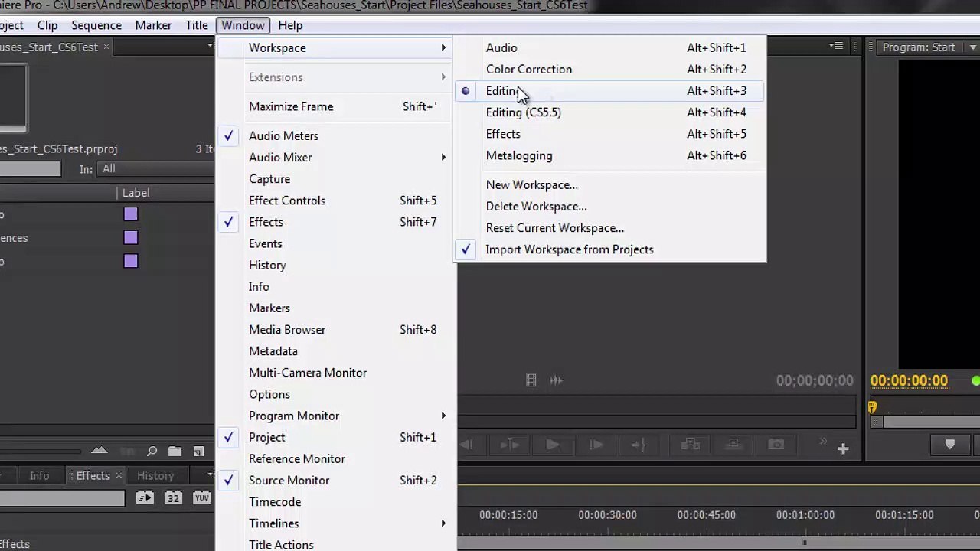Click Step Forward in the Source Monitor
This screenshot has height=551, width=980.
click(596, 445)
